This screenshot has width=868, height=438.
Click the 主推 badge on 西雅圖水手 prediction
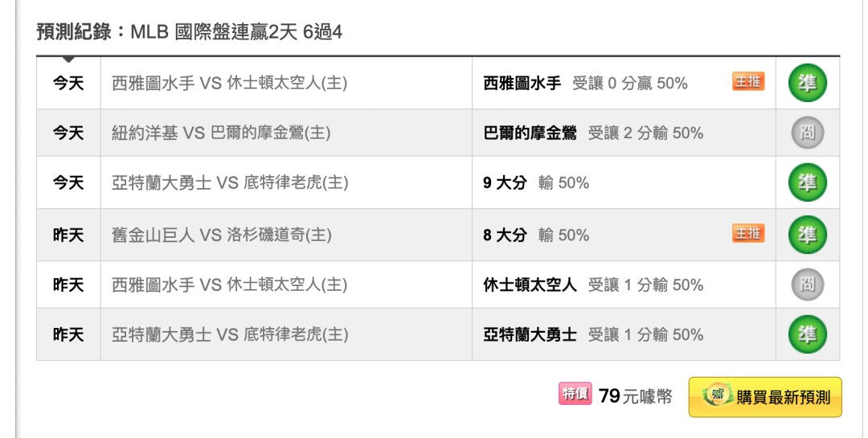point(748,82)
